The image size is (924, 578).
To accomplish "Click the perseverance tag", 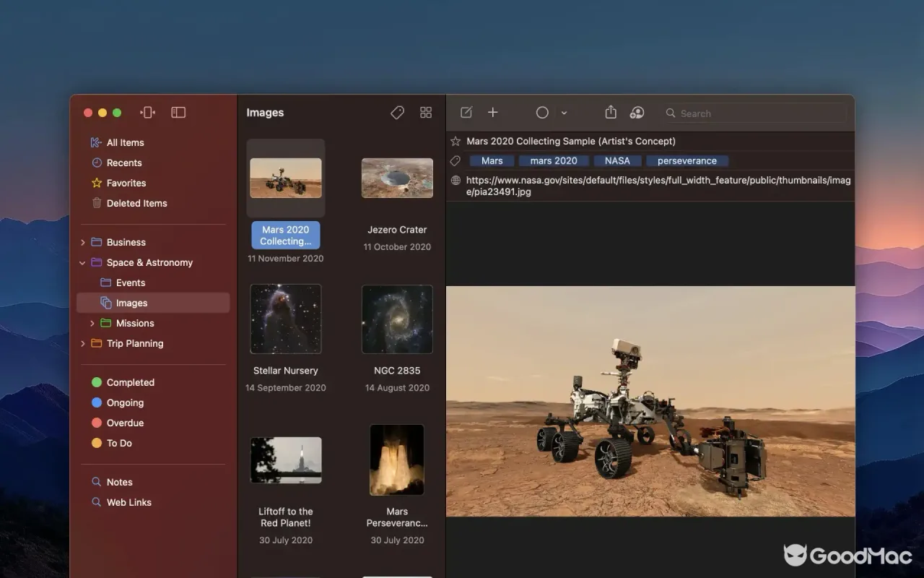I will (687, 161).
